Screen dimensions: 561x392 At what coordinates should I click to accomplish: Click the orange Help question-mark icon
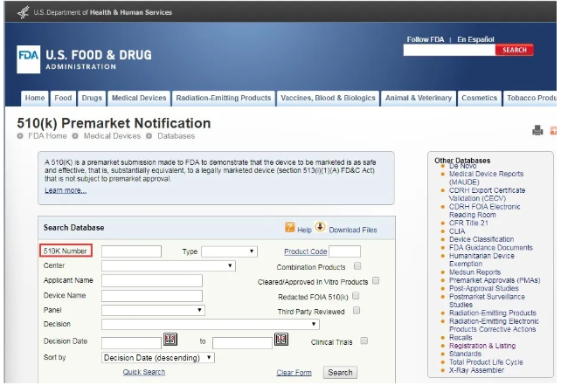point(289,227)
